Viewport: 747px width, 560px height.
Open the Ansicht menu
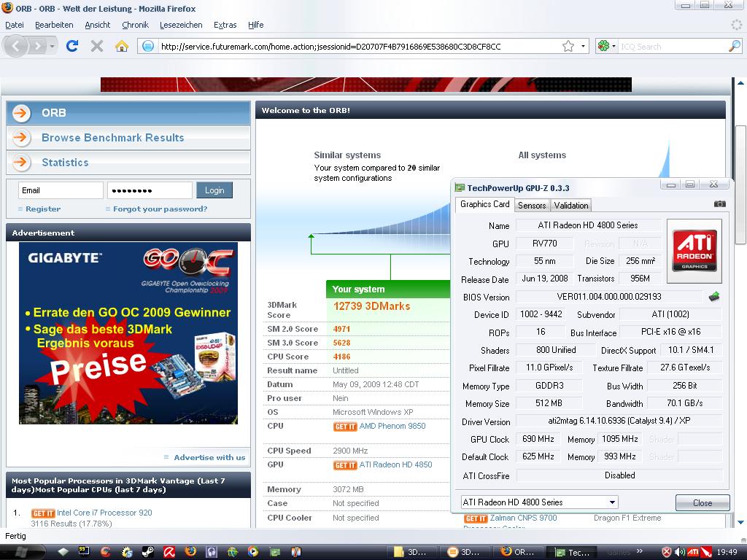click(x=98, y=25)
